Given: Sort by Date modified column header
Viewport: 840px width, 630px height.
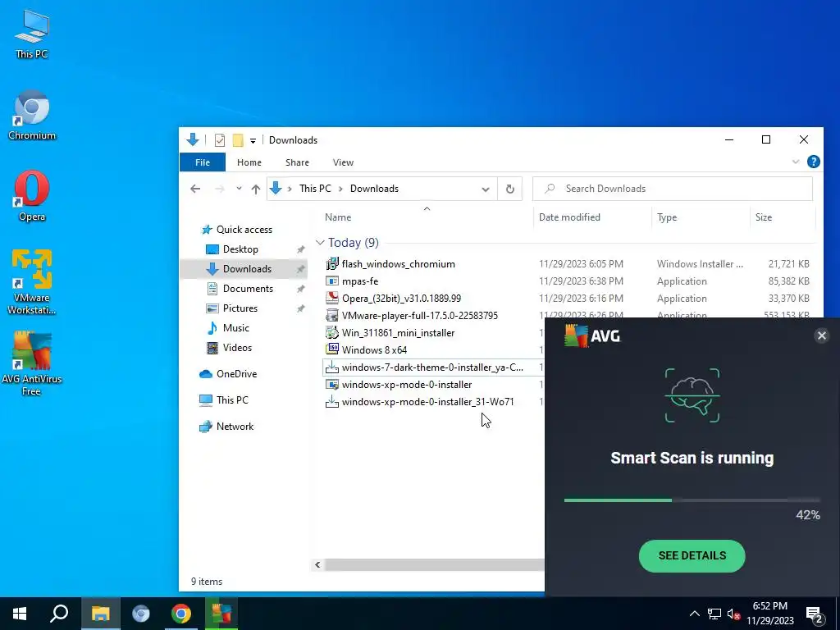Looking at the screenshot, I should click(x=569, y=217).
